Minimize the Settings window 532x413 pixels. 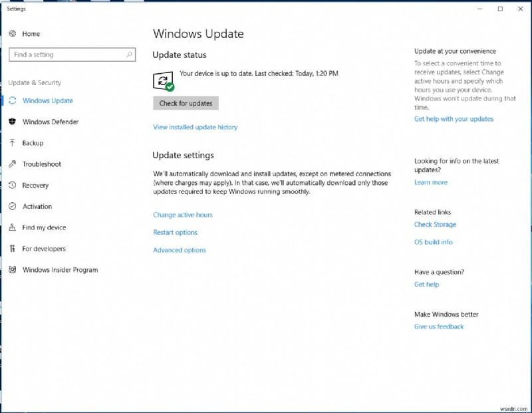[479, 9]
